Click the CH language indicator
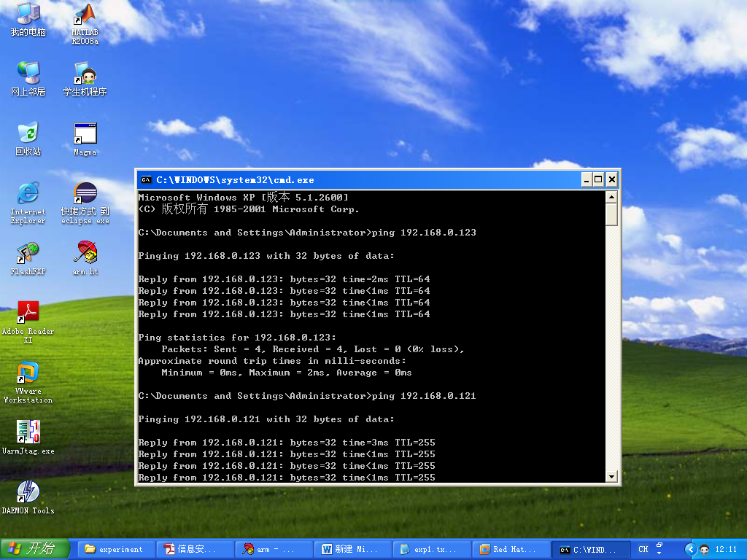 (x=643, y=549)
